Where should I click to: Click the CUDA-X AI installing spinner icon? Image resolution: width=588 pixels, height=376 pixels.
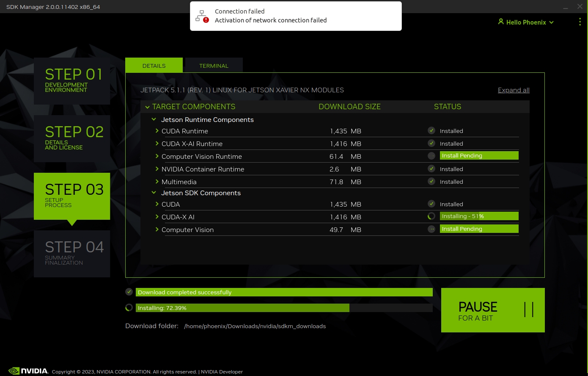click(x=431, y=216)
